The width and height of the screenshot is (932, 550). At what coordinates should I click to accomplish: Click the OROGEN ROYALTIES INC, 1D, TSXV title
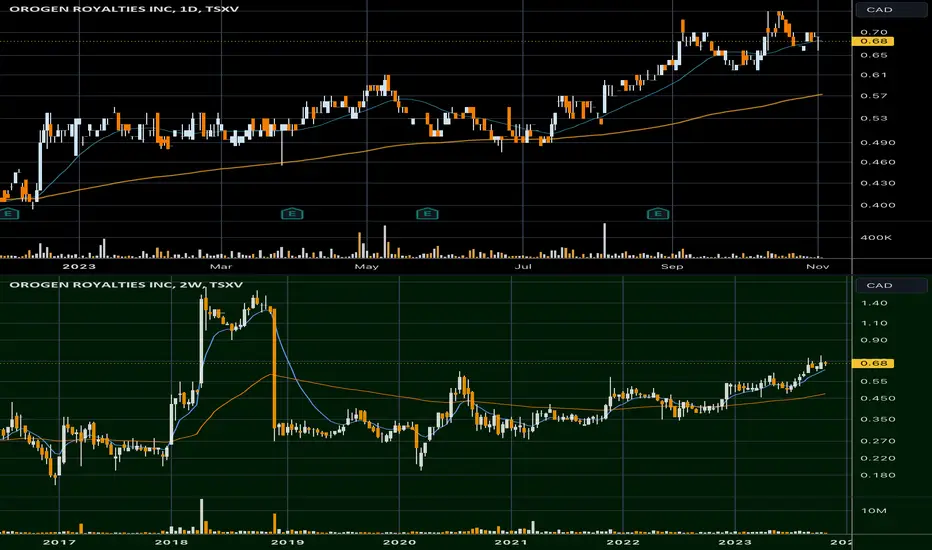[124, 9]
